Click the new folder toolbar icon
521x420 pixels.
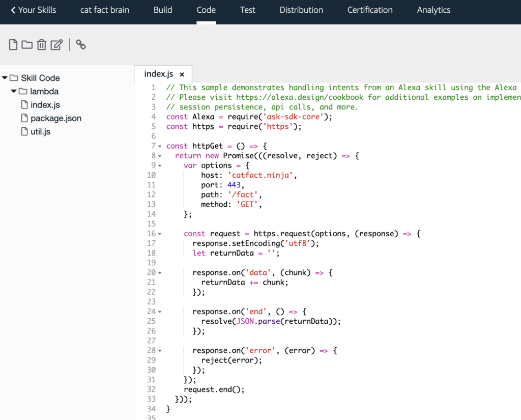(27, 45)
